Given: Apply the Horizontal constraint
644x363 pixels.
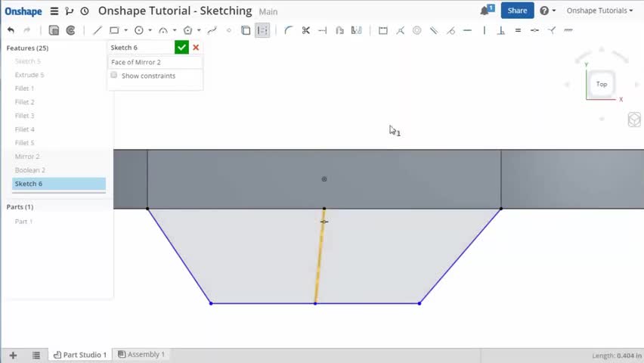Looking at the screenshot, I should pyautogui.click(x=467, y=30).
